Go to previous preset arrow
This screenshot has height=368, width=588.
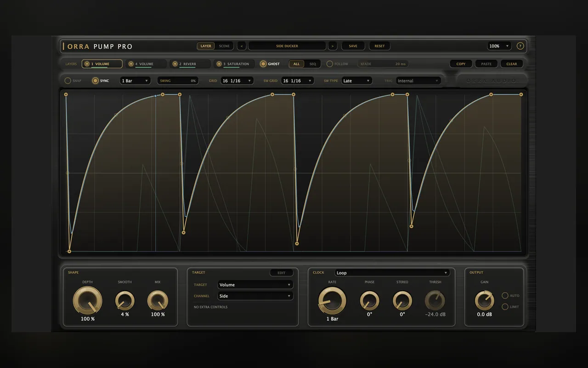pyautogui.click(x=242, y=46)
